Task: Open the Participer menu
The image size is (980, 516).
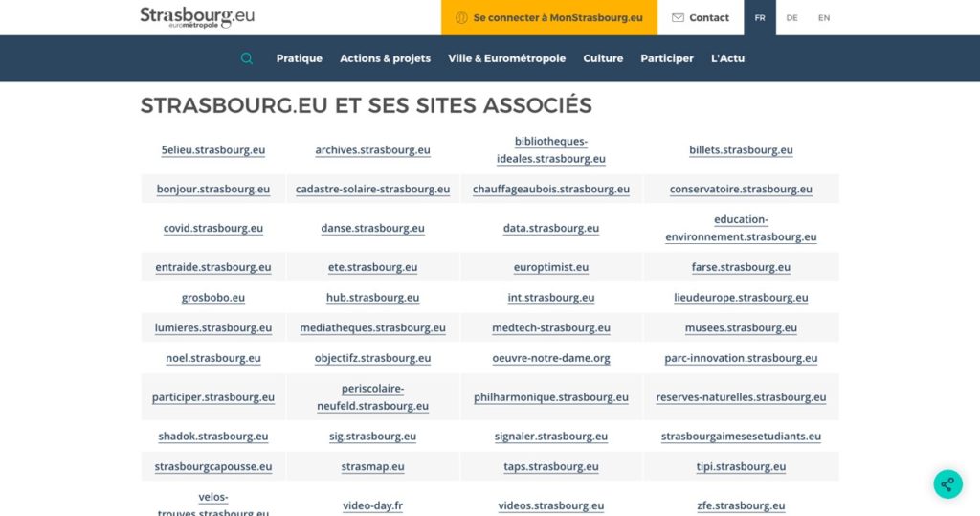Action: tap(667, 58)
